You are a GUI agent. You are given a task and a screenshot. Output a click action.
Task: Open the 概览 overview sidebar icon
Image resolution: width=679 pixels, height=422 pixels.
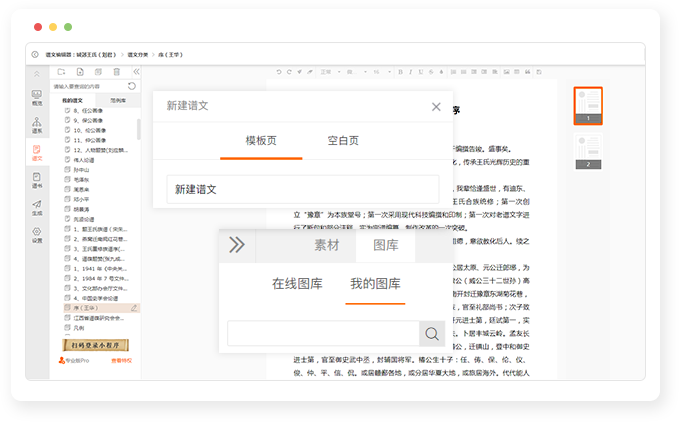pyautogui.click(x=37, y=96)
